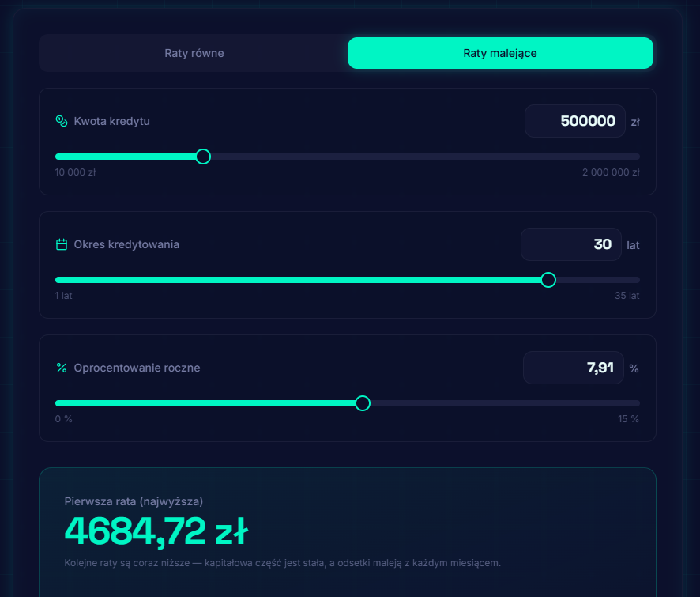Click the Kolejne raty są coraz niższe note
Viewport: 700px width, 597px height.
[283, 562]
